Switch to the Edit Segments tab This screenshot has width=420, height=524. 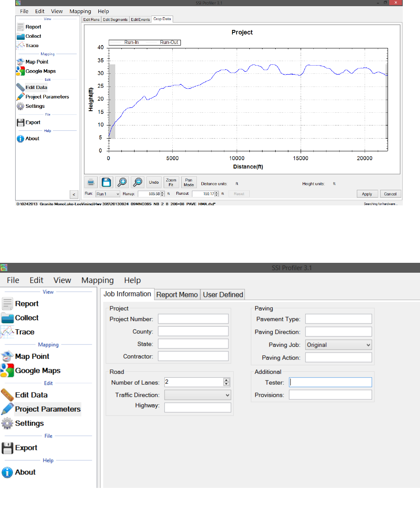pos(115,19)
